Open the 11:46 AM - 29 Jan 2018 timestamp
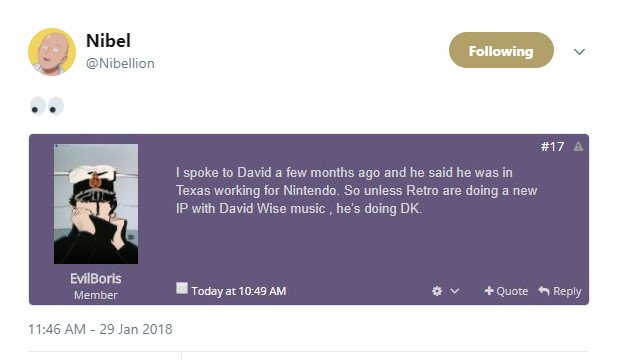 [100, 329]
